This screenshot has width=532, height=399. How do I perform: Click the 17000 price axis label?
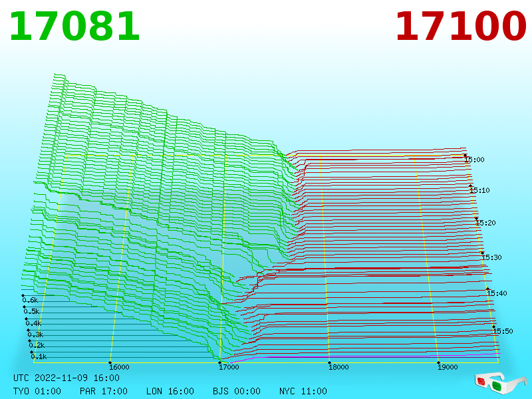coord(229,367)
